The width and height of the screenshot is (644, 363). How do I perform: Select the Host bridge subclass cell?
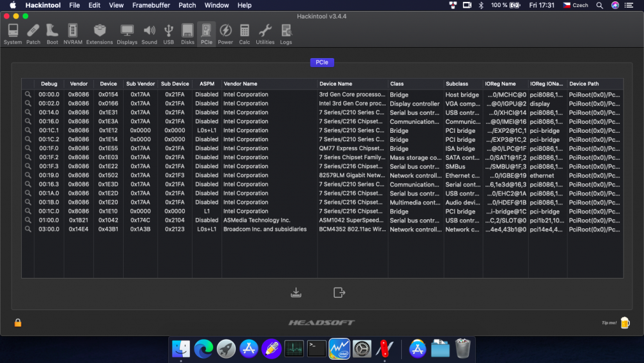462,95
